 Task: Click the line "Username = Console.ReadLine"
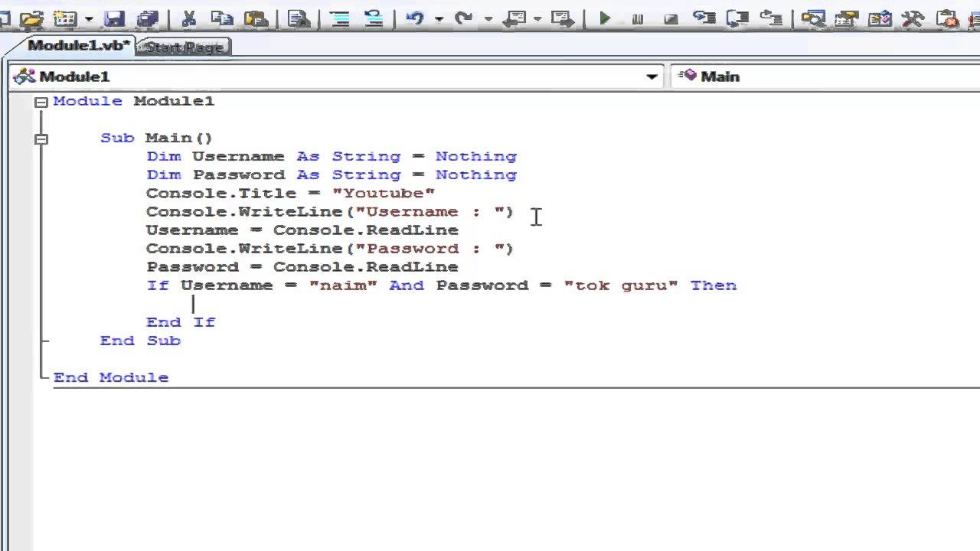point(302,230)
